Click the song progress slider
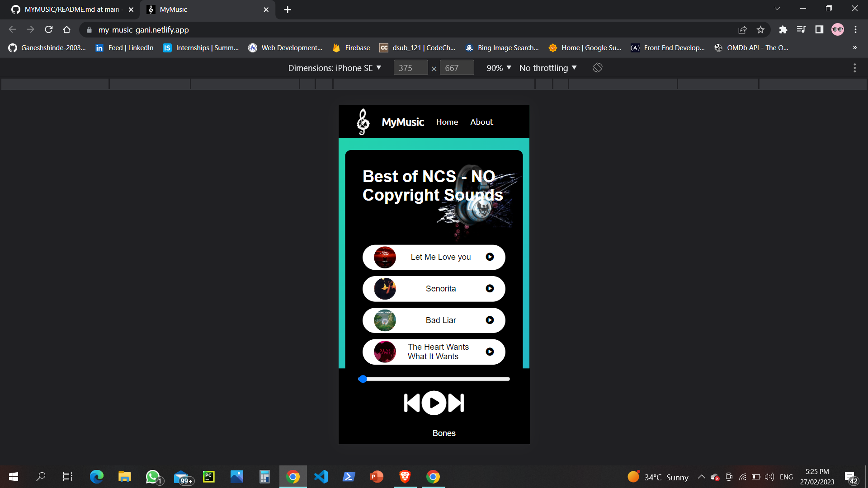 [x=434, y=379]
